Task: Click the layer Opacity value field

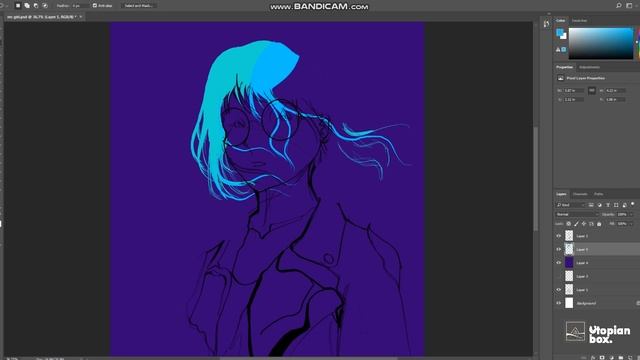Action: (x=622, y=214)
